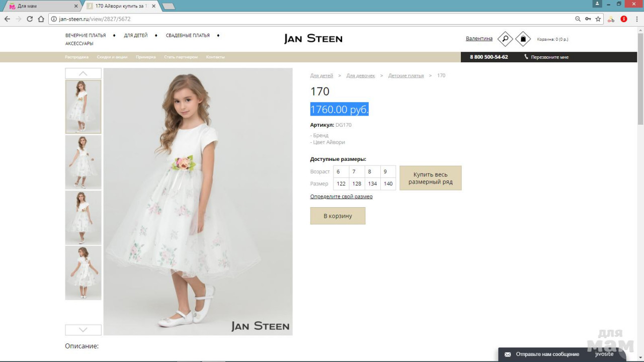Select size 122 in the size table
Viewport: 644px width, 362px height.
[x=341, y=184]
